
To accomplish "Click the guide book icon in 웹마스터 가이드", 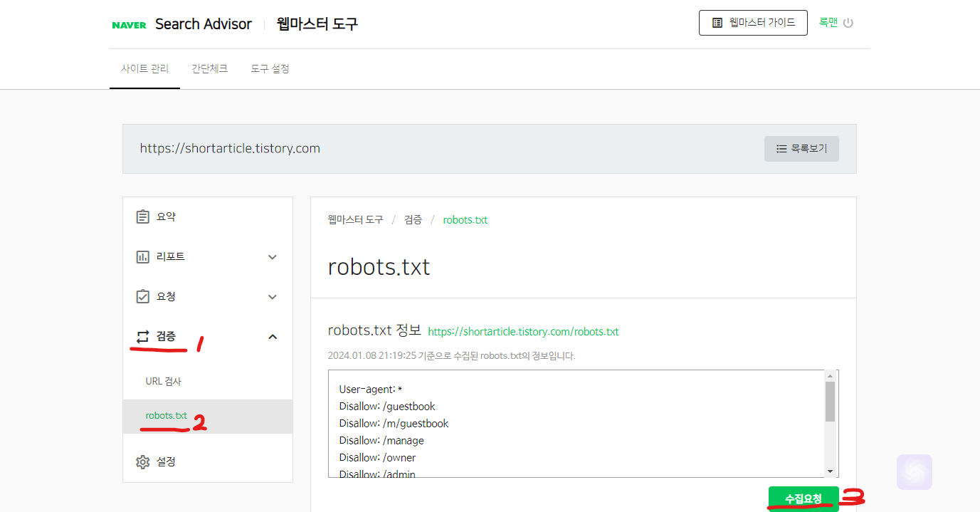I will [717, 23].
